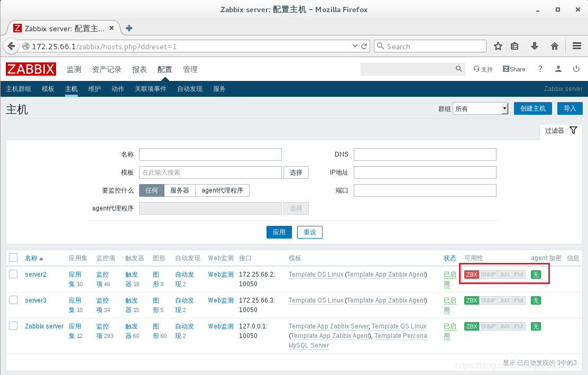Image resolution: width=588 pixels, height=375 pixels.
Task: Switch to 主机群组 submenu
Action: point(19,89)
